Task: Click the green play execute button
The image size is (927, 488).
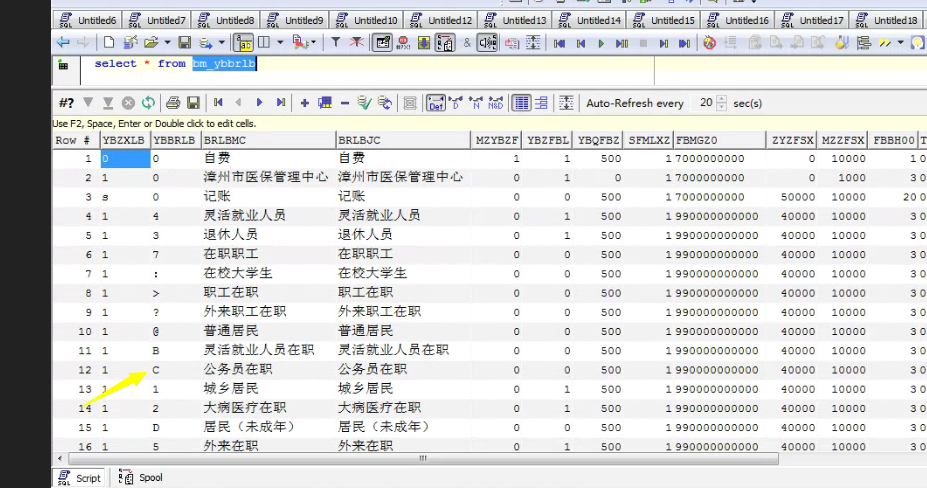Action: click(x=601, y=43)
